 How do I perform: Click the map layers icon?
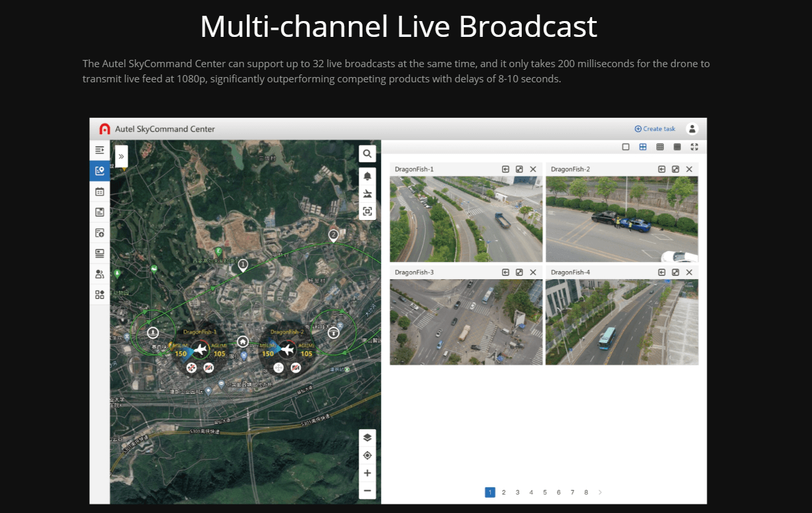point(367,438)
